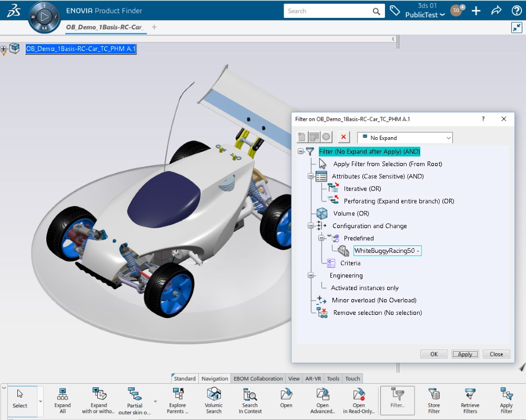Click into the Search field
Screen dimensions: 526x420
click(x=329, y=11)
